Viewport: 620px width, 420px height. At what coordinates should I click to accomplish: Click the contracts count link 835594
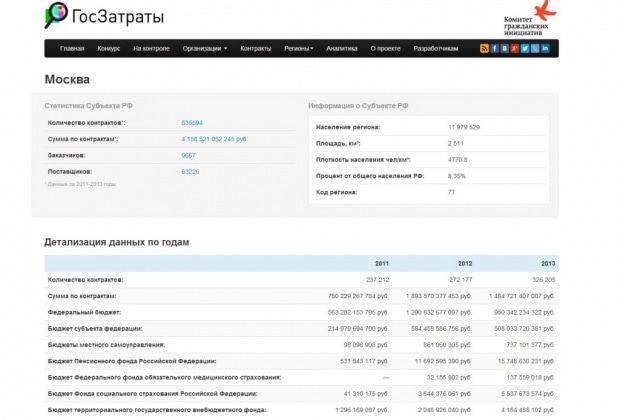point(192,122)
